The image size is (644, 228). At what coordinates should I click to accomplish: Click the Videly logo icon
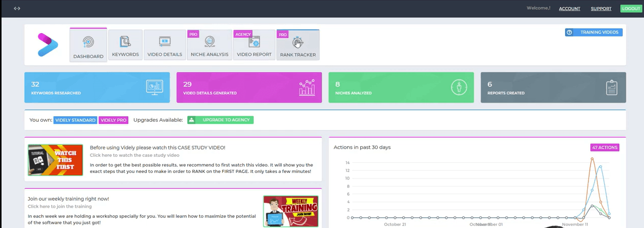[48, 45]
